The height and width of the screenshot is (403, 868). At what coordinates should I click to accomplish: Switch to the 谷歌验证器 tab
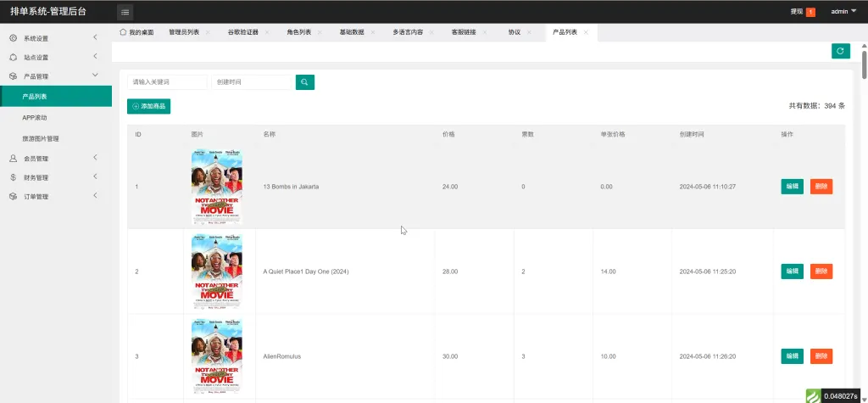243,33
